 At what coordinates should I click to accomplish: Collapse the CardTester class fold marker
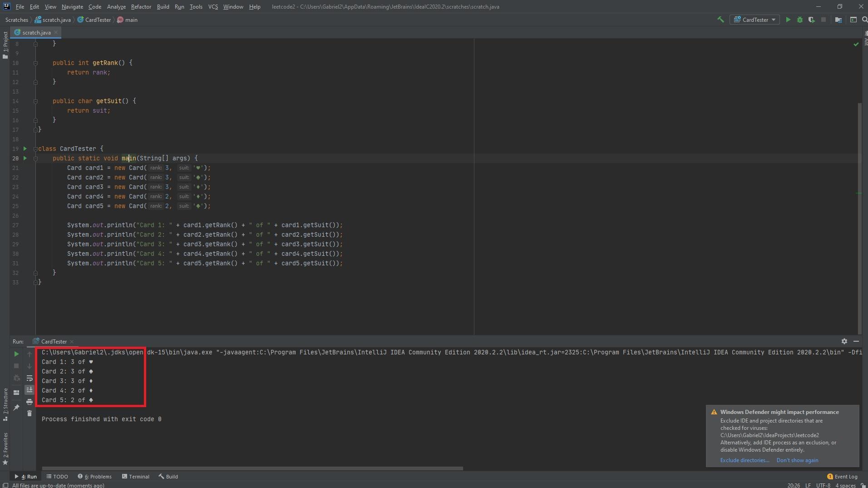(x=35, y=149)
